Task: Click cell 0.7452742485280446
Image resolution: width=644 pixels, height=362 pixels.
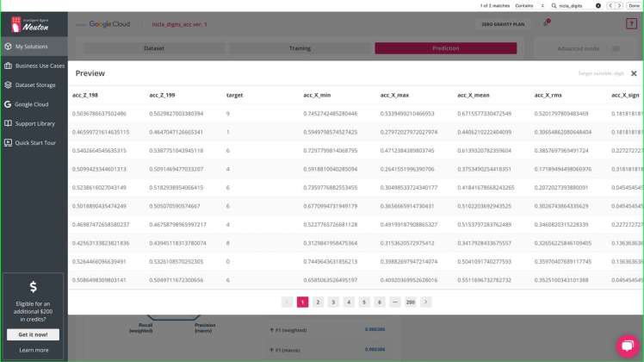Action: [331, 114]
